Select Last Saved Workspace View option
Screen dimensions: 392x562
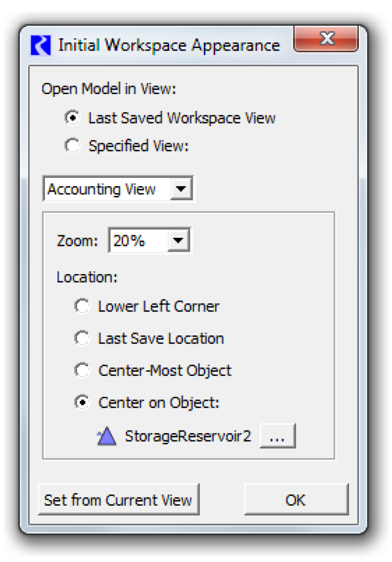tap(73, 118)
